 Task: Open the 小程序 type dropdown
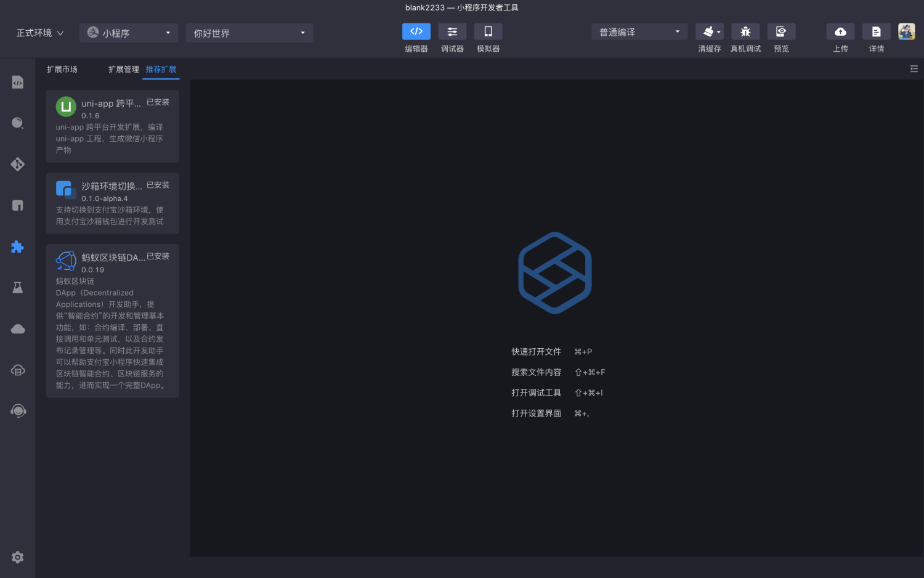click(129, 33)
